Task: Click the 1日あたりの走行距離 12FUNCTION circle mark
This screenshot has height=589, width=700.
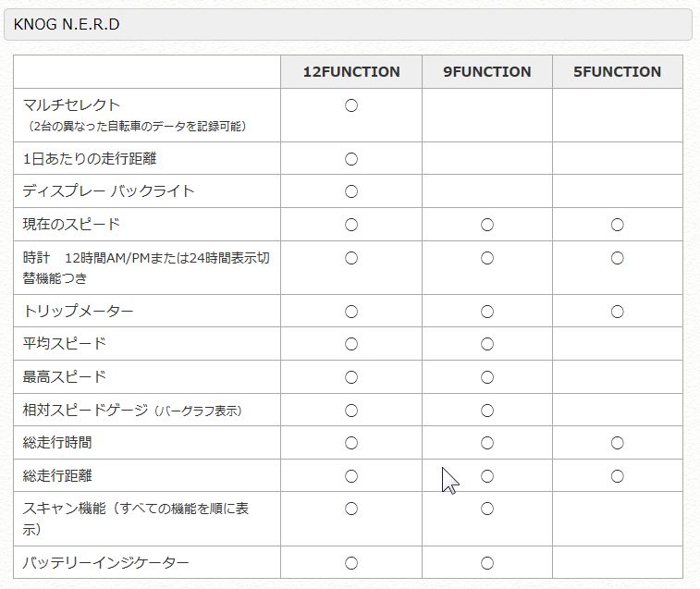Action: point(351,159)
